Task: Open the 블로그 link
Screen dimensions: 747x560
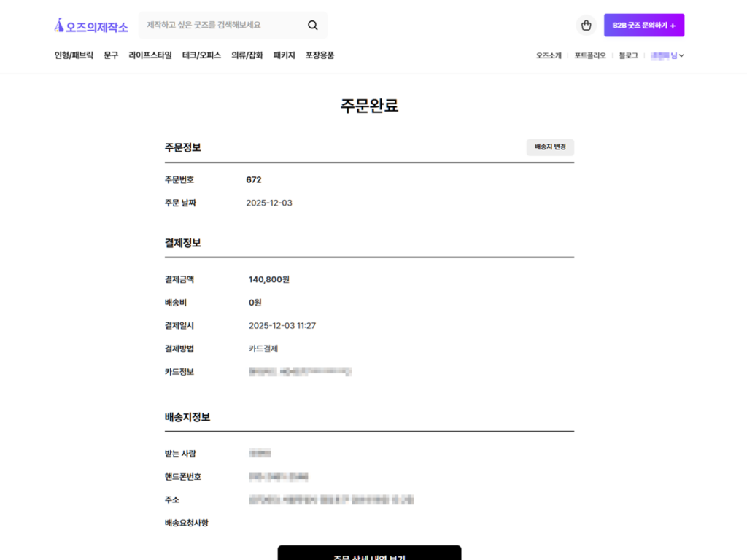Action: (627, 55)
